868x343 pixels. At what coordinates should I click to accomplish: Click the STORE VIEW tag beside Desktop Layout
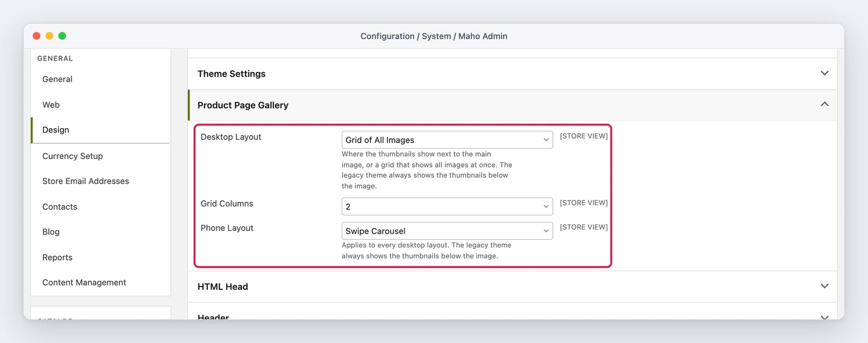[584, 136]
